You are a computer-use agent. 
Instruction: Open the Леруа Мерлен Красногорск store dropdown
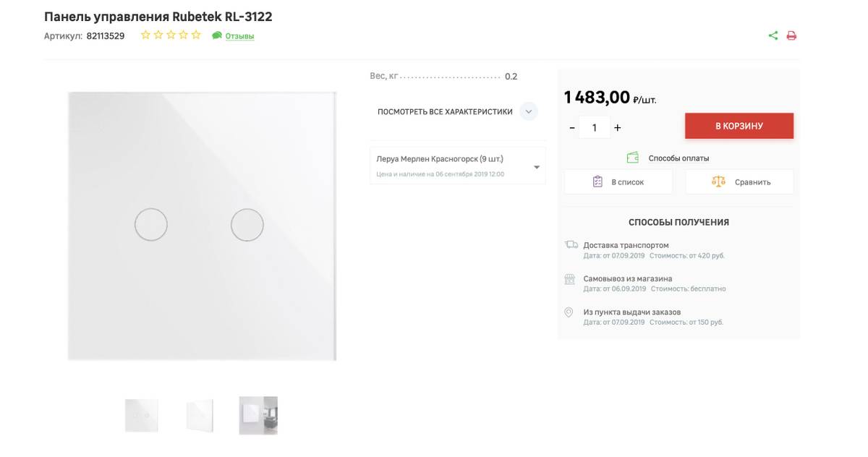click(458, 166)
